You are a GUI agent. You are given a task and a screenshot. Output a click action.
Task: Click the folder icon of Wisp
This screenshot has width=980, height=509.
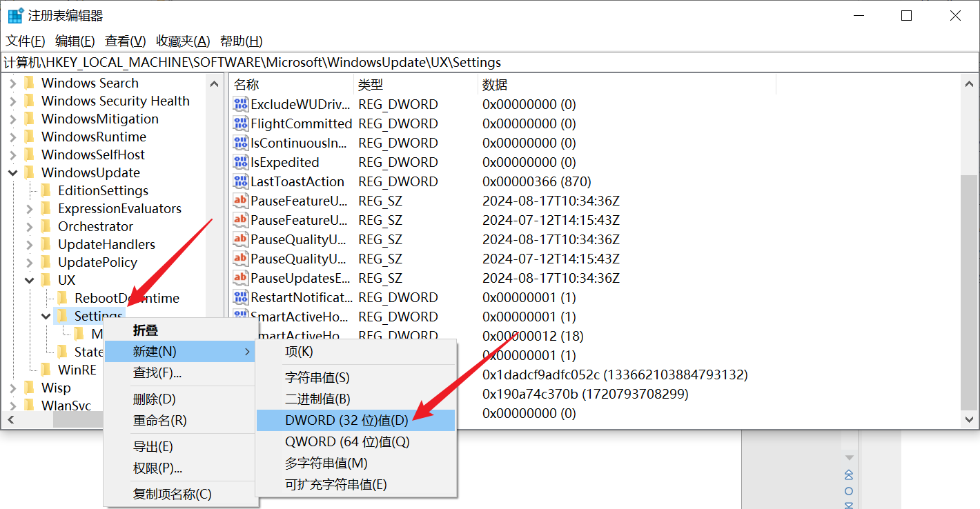[x=29, y=388]
